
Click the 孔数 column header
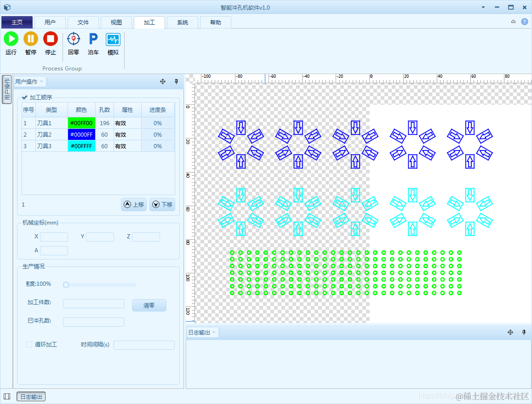click(x=104, y=110)
